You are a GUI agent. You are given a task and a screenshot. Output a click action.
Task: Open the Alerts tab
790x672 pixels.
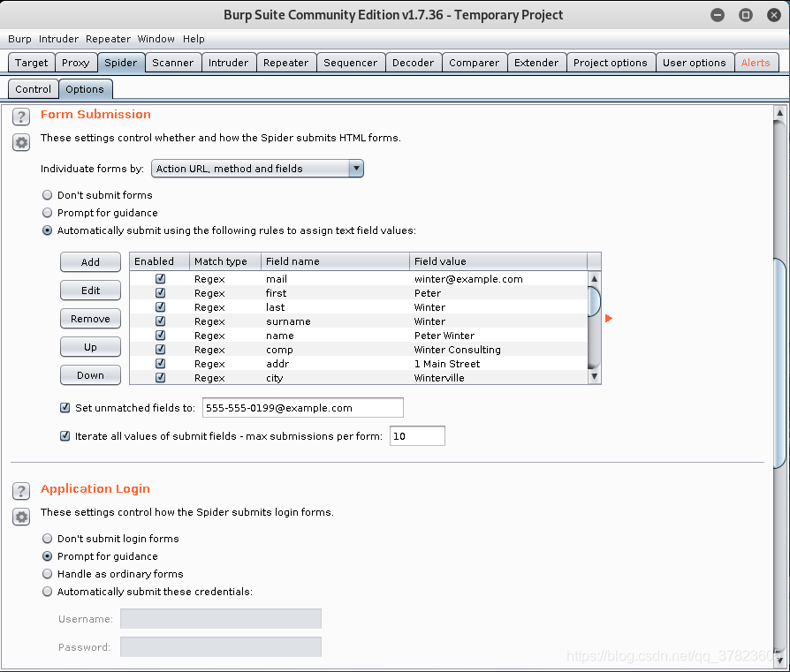756,63
